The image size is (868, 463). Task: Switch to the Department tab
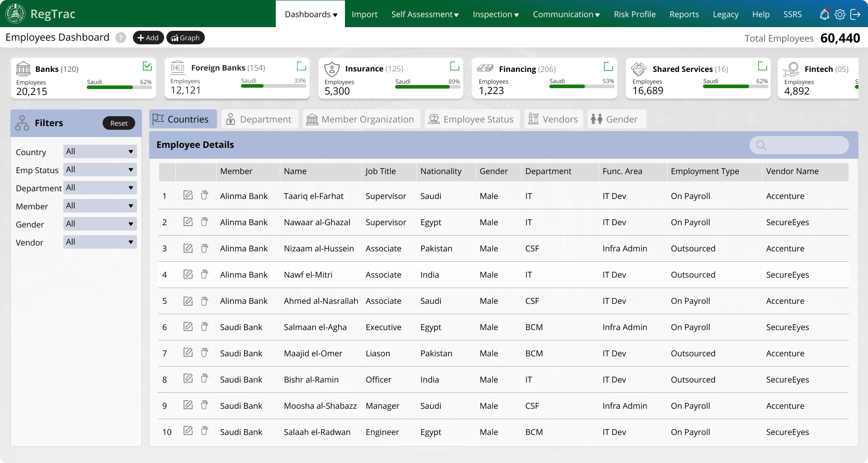tap(259, 119)
